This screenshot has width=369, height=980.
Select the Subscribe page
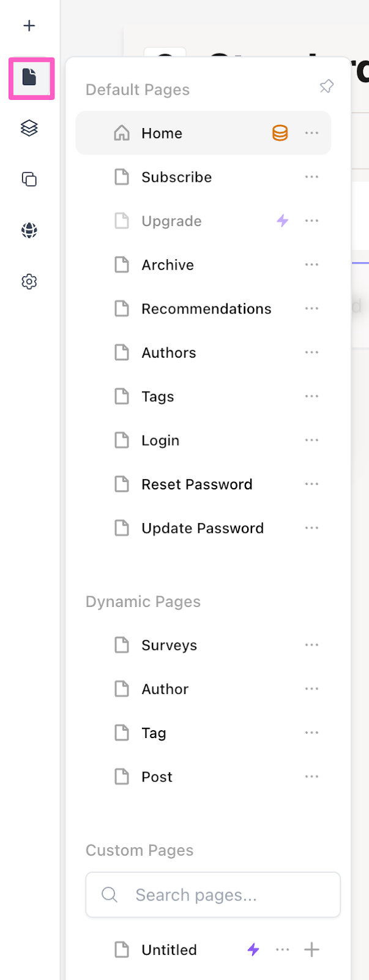[203, 177]
